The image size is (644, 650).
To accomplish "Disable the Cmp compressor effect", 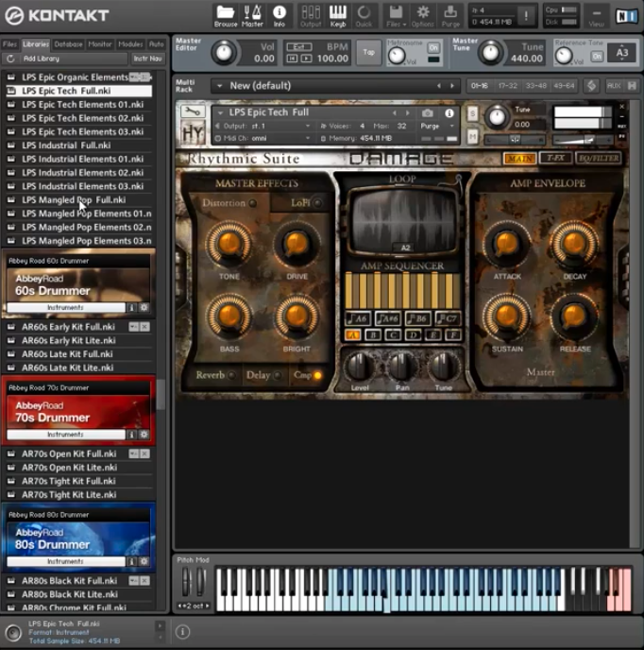I will [318, 375].
